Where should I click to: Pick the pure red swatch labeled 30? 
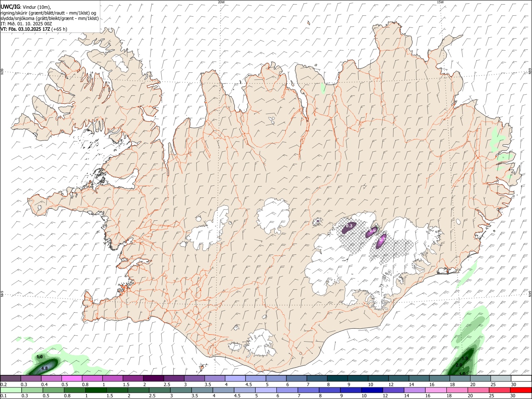520,390
